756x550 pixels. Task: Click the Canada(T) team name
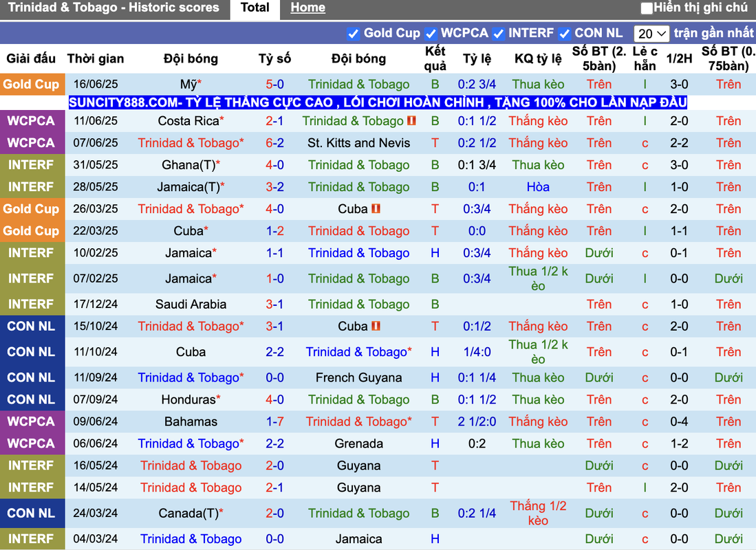(188, 514)
